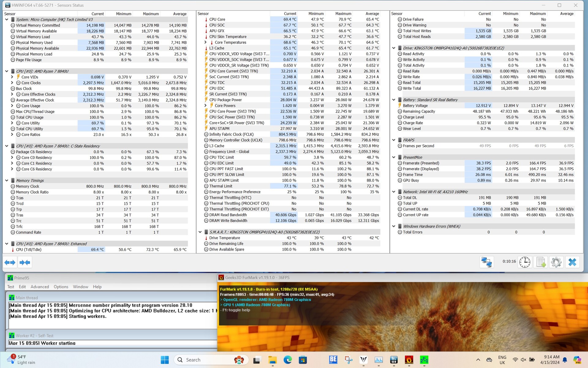Collapse the Memory Timings section
The width and height of the screenshot is (588, 368).
(x=7, y=181)
